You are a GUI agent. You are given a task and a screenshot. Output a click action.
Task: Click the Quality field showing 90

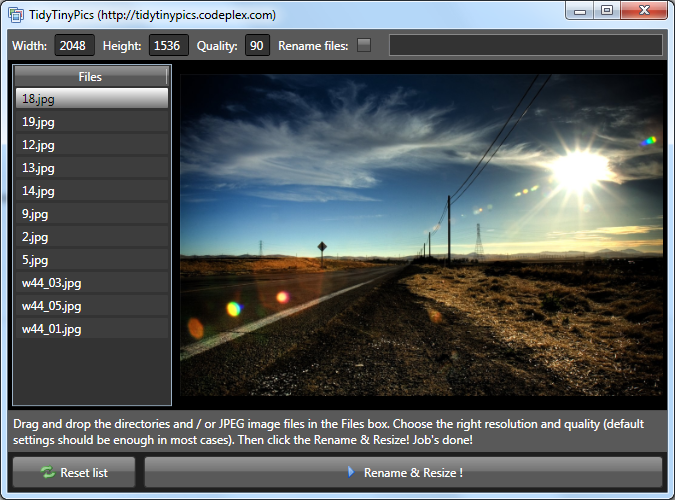pos(257,45)
